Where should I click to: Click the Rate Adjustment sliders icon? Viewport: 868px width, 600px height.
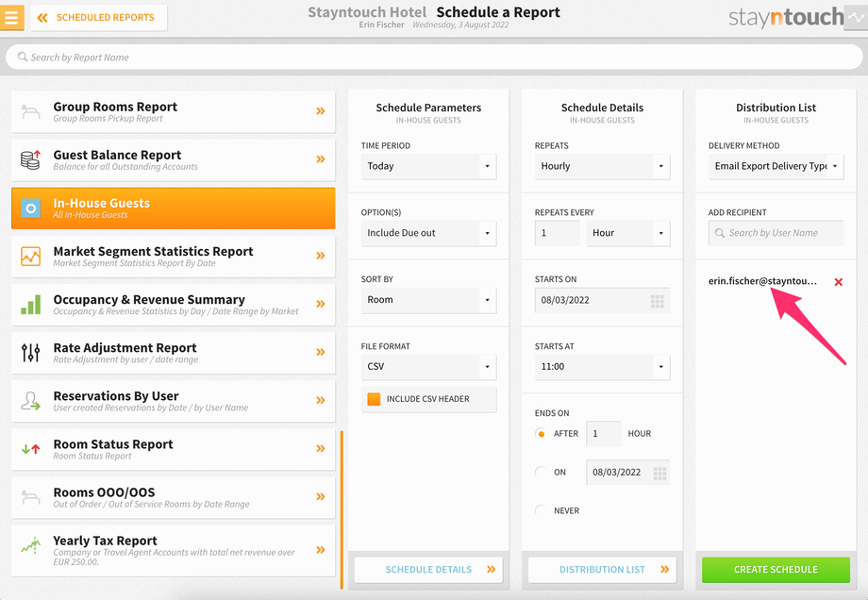[x=31, y=353]
